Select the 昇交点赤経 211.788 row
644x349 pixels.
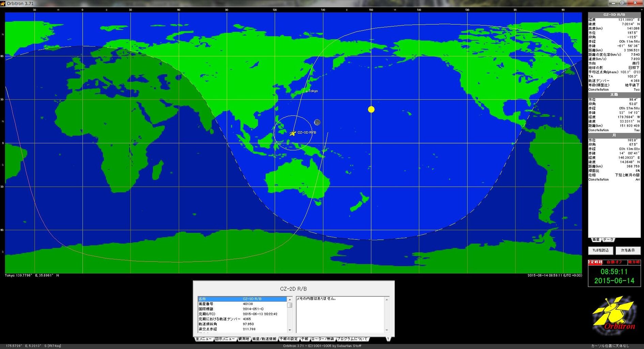(242, 329)
